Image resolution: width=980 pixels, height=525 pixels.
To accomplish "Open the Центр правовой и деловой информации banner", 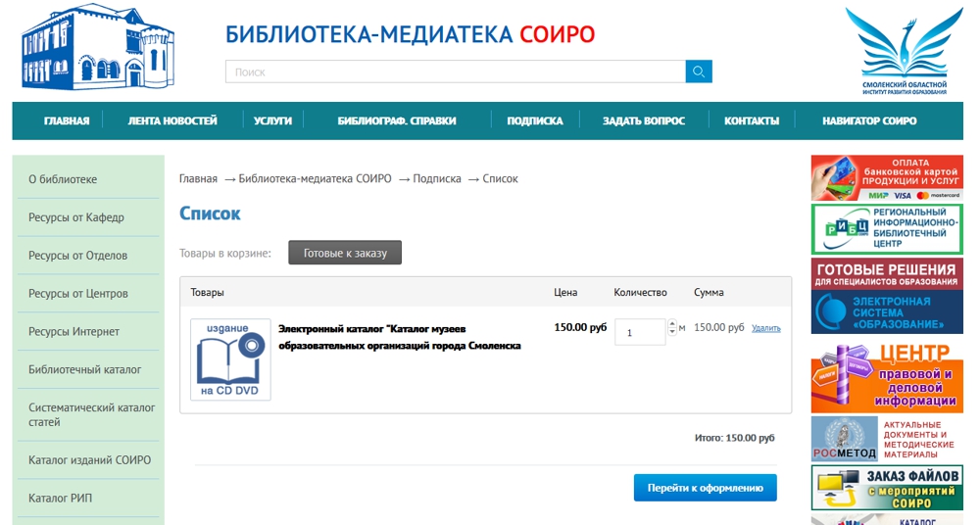I will pyautogui.click(x=887, y=377).
